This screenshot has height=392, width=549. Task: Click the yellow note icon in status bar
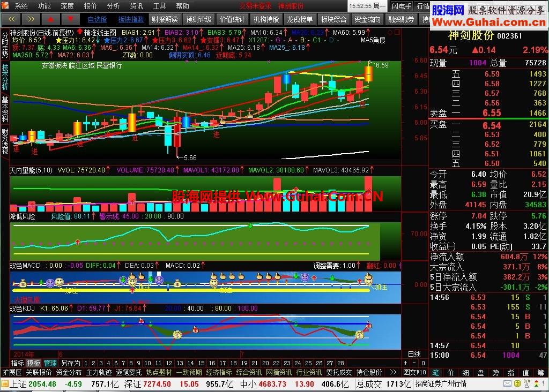pos(517,383)
